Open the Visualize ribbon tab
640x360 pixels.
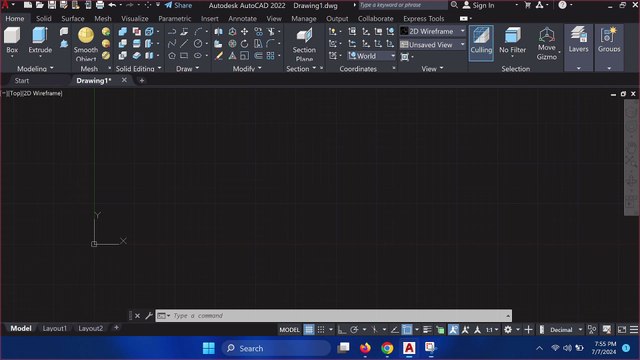135,18
